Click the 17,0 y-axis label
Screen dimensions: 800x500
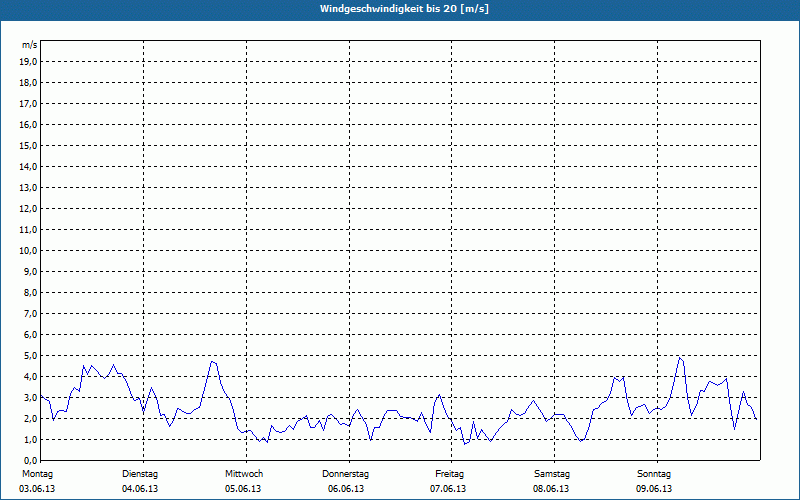tap(29, 104)
